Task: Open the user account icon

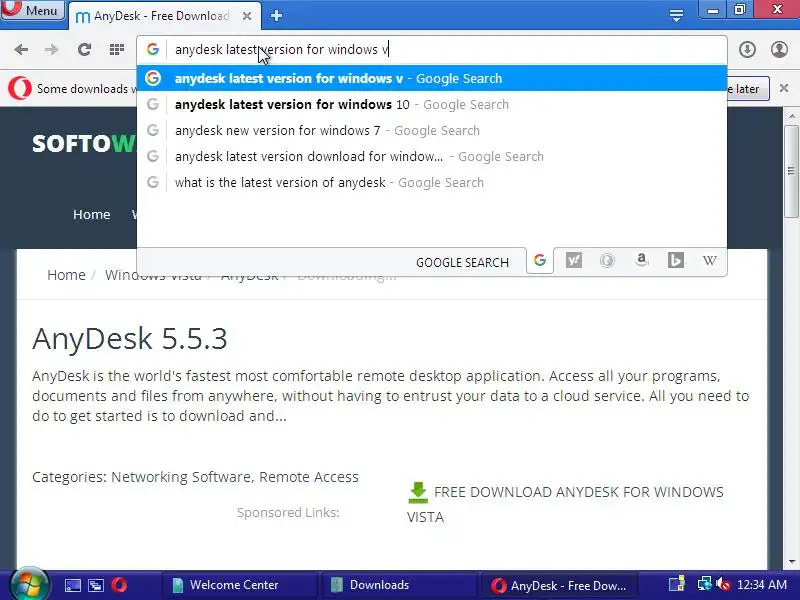Action: tap(780, 49)
